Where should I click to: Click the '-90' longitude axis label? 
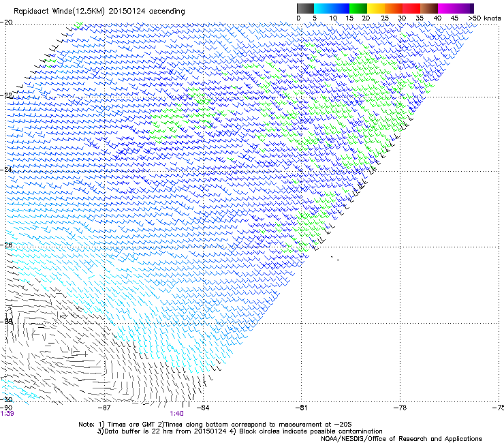pos(6,408)
